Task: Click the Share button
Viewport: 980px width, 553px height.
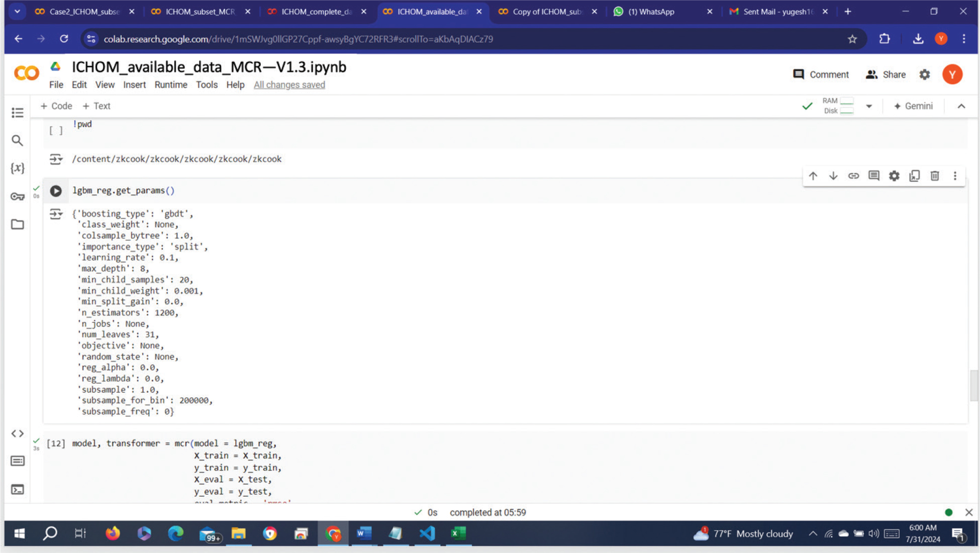Action: (x=886, y=75)
